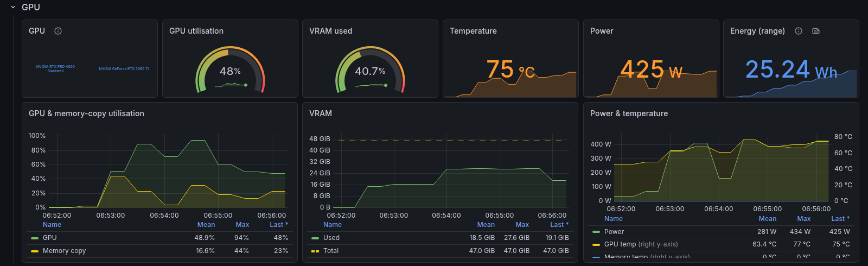Click GPU temp max 77 °C
The width and height of the screenshot is (868, 266).
pos(802,244)
